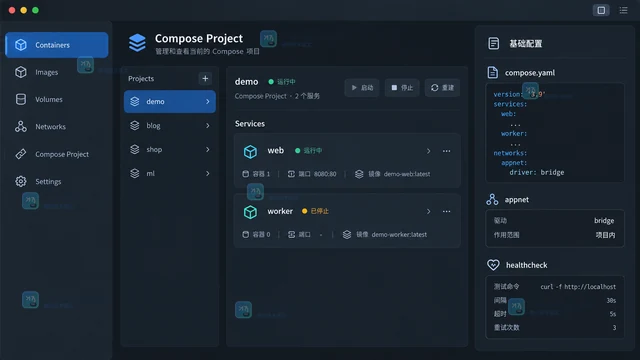Screen dimensions: 640x360
Task: Rebuild the demo project with 重建
Action: [x=442, y=88]
